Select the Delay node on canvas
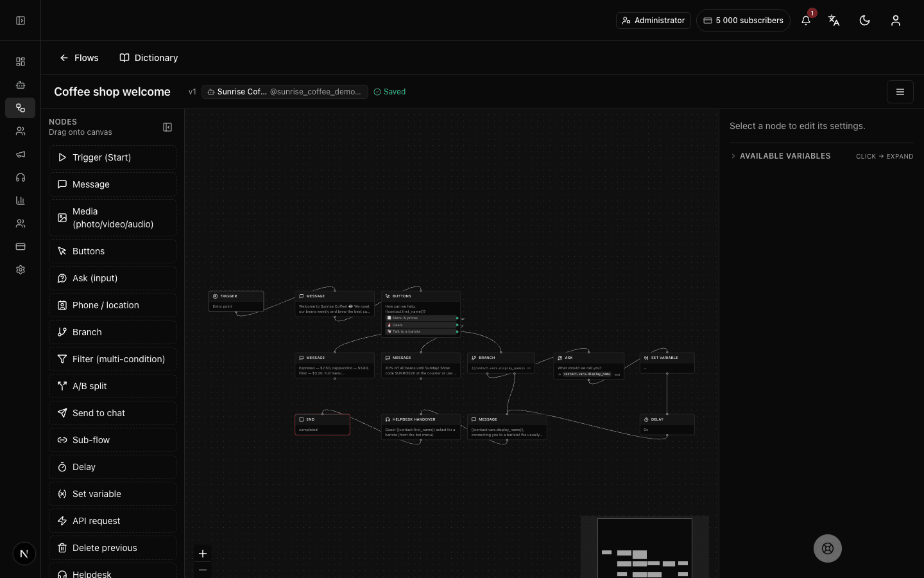 pyautogui.click(x=667, y=425)
